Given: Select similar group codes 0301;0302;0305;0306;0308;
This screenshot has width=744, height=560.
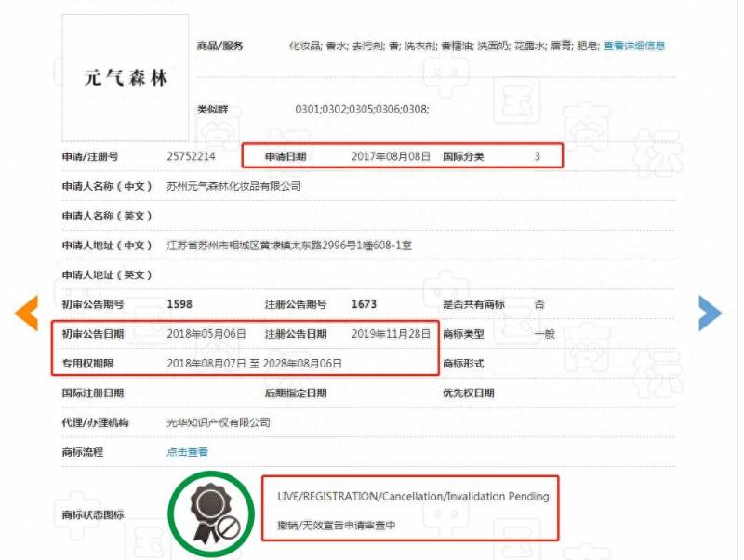Looking at the screenshot, I should [362, 109].
